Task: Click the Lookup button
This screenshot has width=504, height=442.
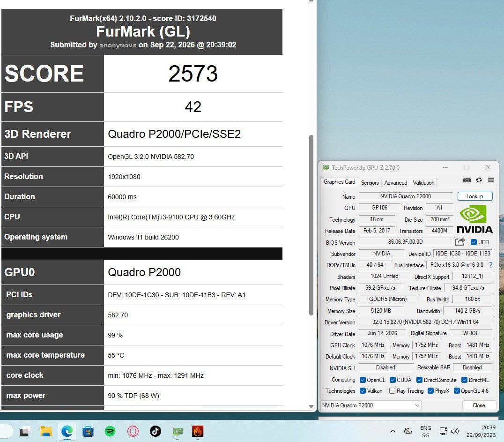Action: [x=475, y=196]
